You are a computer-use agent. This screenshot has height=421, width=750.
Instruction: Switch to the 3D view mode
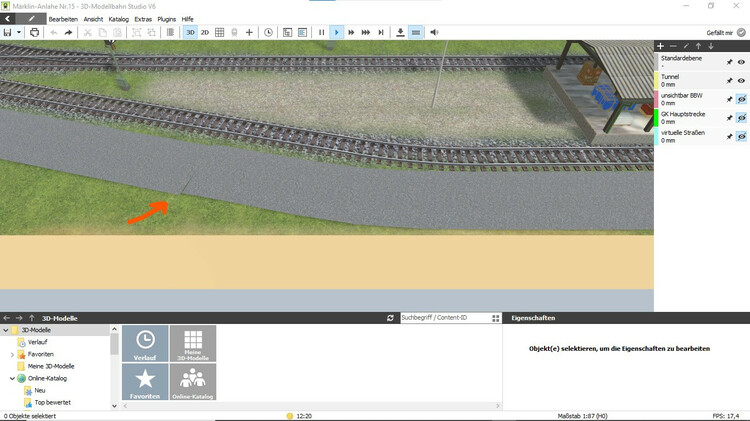[x=190, y=32]
